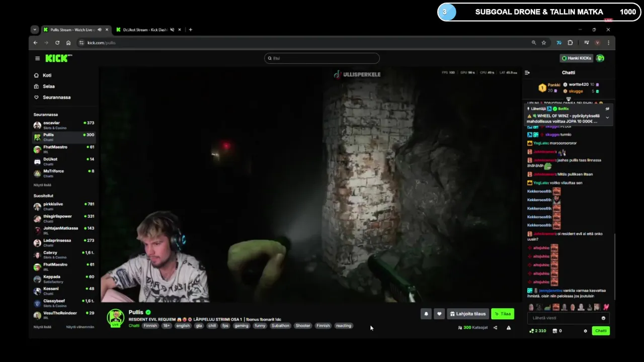Click the green Tilaa subscribe button
Image resolution: width=644 pixels, height=362 pixels.
[x=503, y=314]
